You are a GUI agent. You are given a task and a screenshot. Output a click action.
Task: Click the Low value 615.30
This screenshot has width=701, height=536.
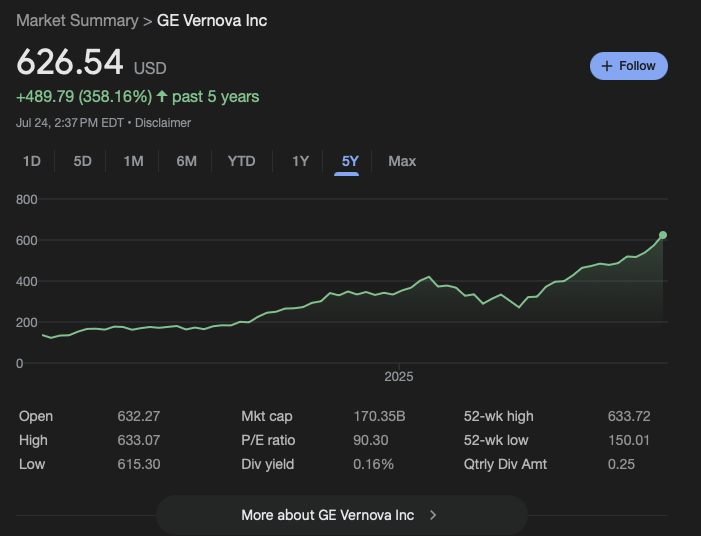(x=139, y=464)
